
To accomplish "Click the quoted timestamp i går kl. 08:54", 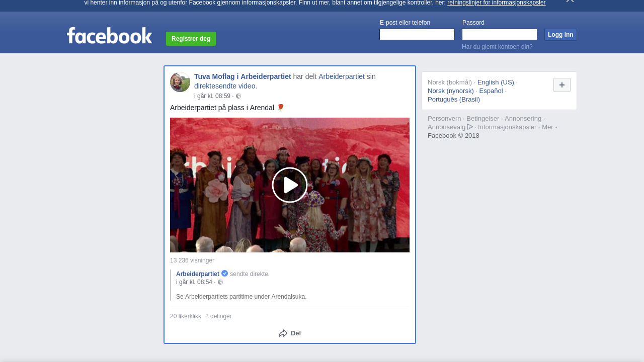I will click(x=194, y=282).
